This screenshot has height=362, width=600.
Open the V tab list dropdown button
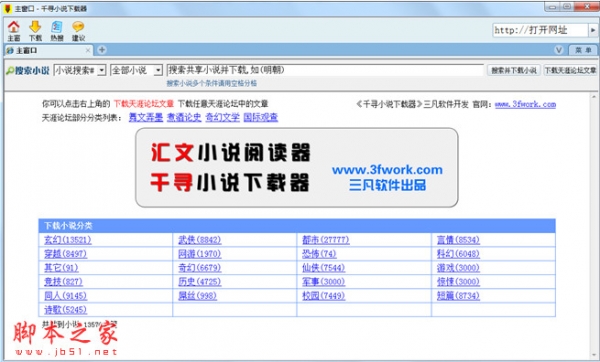click(x=559, y=50)
